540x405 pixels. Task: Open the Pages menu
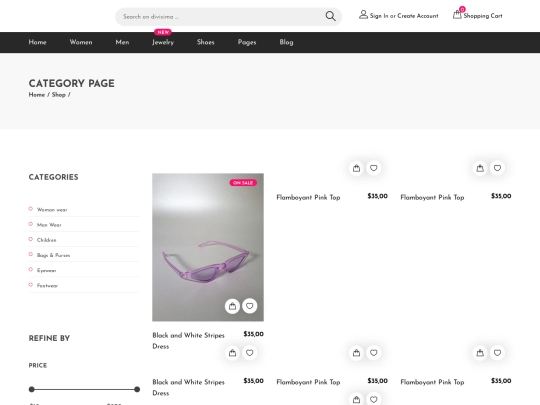[x=247, y=42]
